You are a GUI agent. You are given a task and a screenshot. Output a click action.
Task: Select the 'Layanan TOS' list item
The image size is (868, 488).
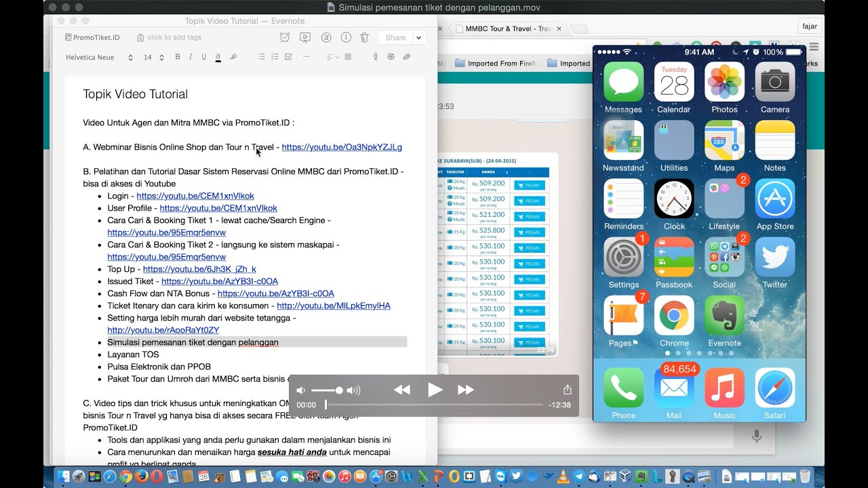pos(133,354)
